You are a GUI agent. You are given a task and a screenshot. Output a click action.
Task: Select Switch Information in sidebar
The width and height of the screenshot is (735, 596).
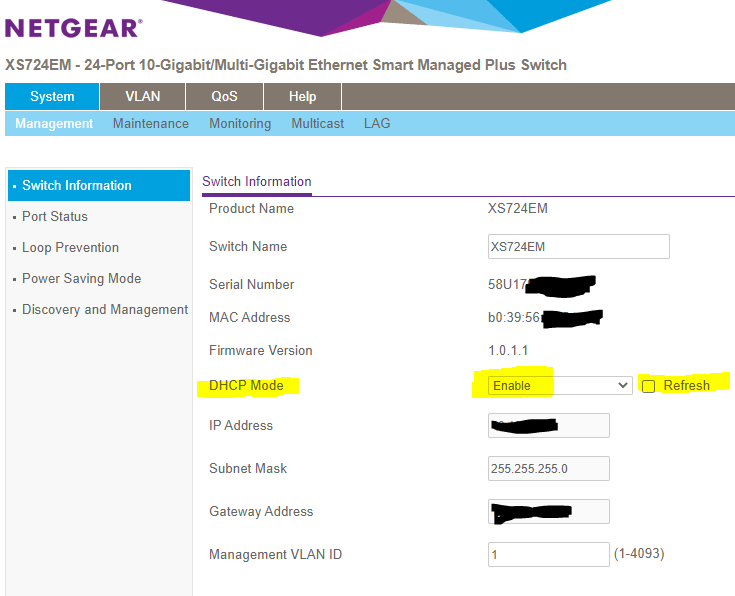[77, 186]
